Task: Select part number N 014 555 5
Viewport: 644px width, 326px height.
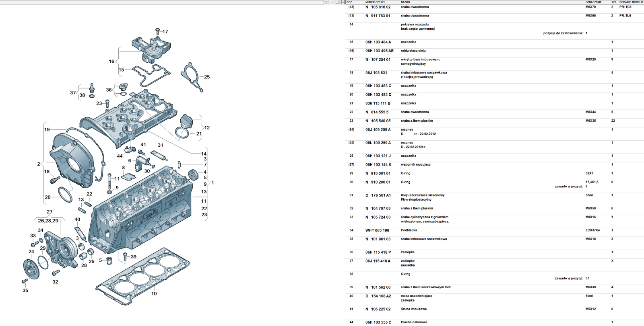Action: click(x=377, y=112)
